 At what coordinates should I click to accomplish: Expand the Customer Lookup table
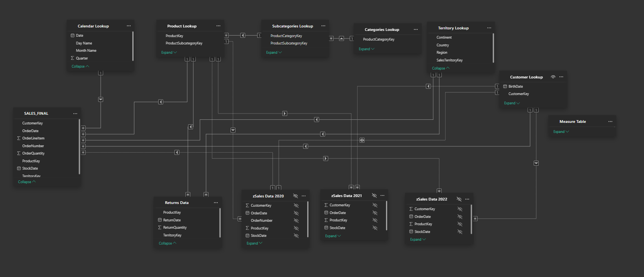512,103
